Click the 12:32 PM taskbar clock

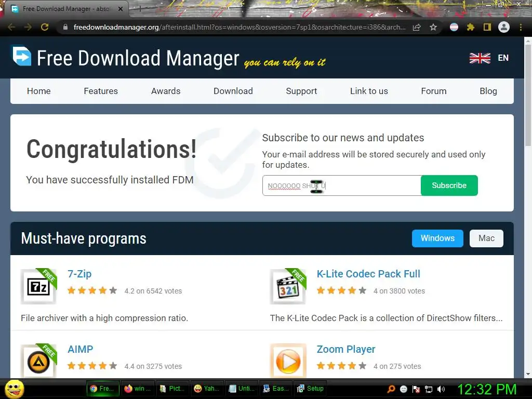point(487,389)
